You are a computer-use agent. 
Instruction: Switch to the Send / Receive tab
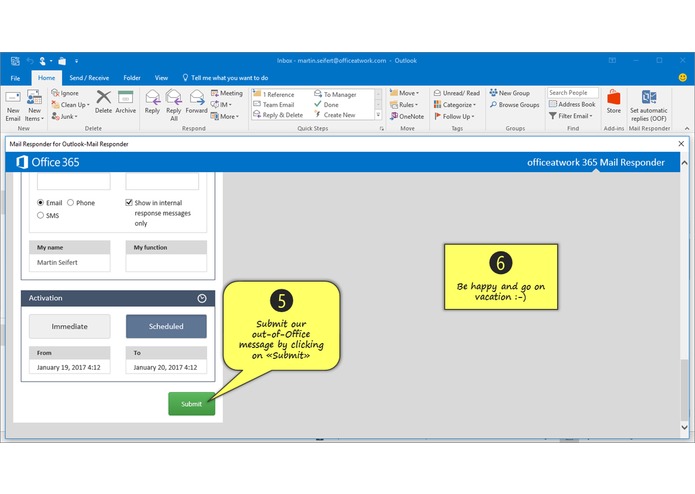pos(89,78)
